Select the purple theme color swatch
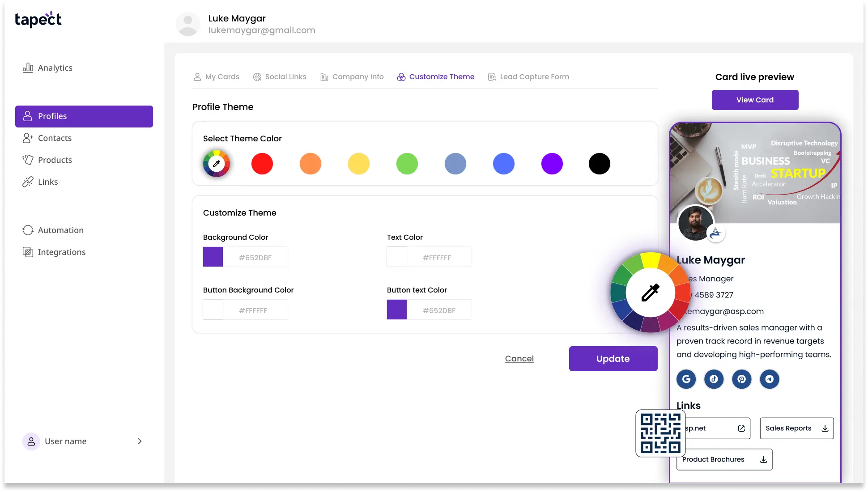 [551, 164]
